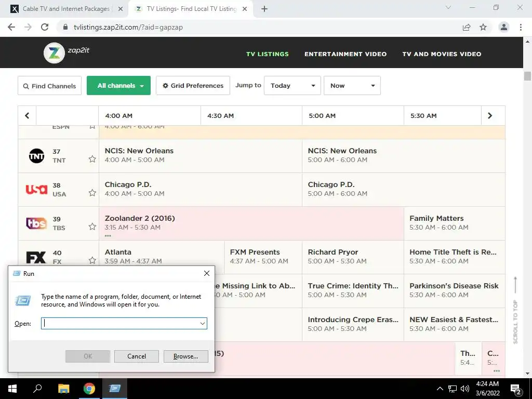
Task: Close the Cable TV and Internet Packages tab
Action: pos(121,9)
